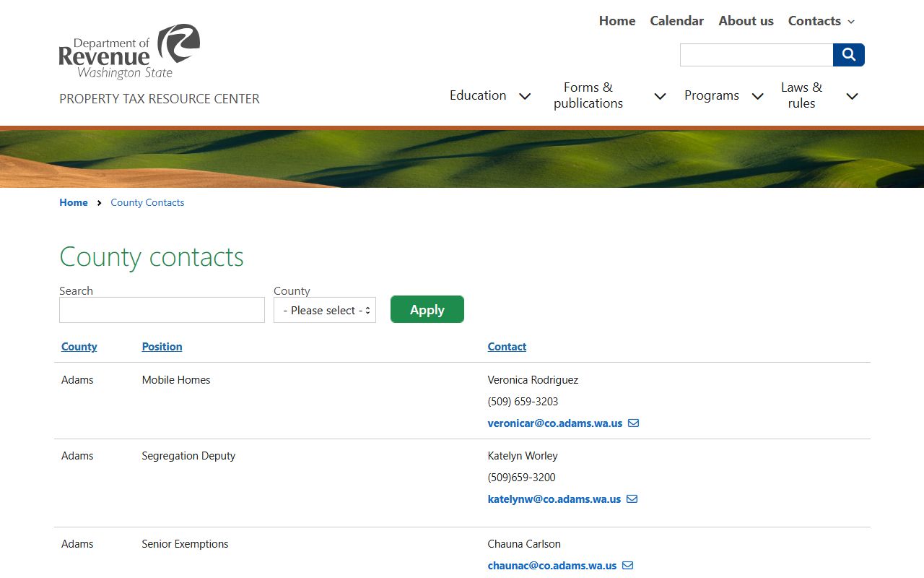The width and height of the screenshot is (924, 578).
Task: Select the Mobile Homes position text
Action: point(176,380)
